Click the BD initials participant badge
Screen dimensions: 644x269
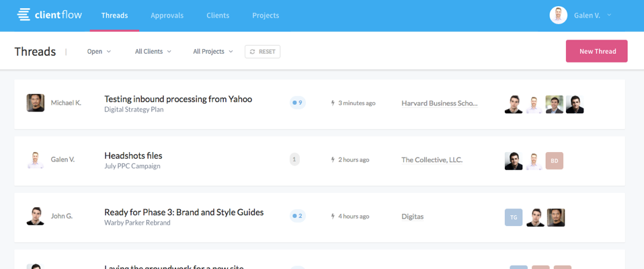[555, 161]
